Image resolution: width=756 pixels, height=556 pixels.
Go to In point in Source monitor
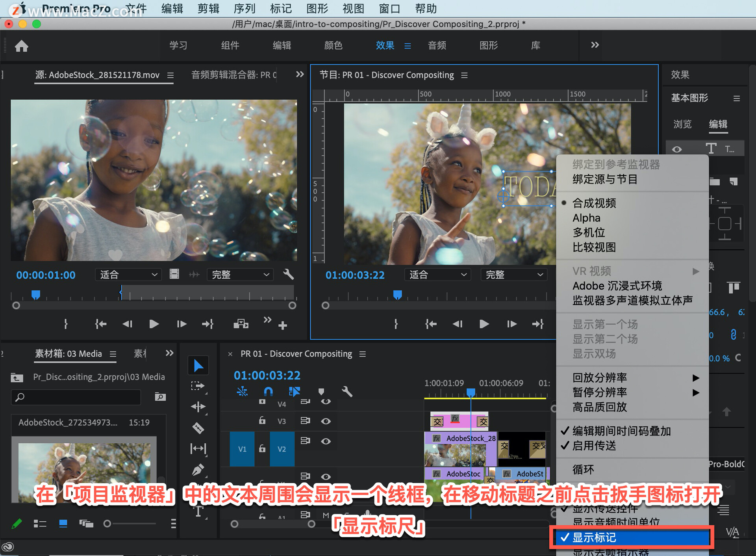100,324
